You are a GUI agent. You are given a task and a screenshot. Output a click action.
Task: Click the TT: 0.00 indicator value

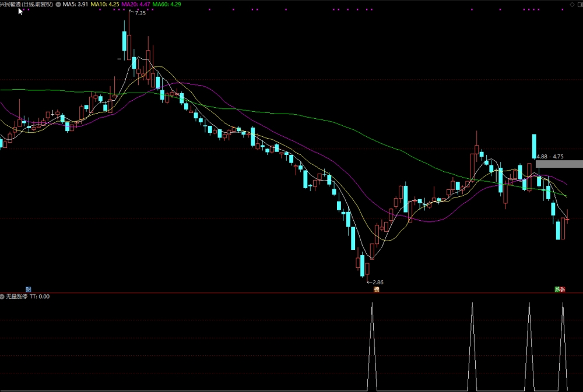[x=40, y=296]
